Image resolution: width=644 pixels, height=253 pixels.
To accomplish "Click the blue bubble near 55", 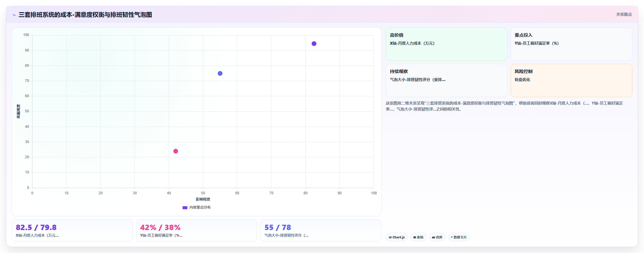I will click(220, 73).
